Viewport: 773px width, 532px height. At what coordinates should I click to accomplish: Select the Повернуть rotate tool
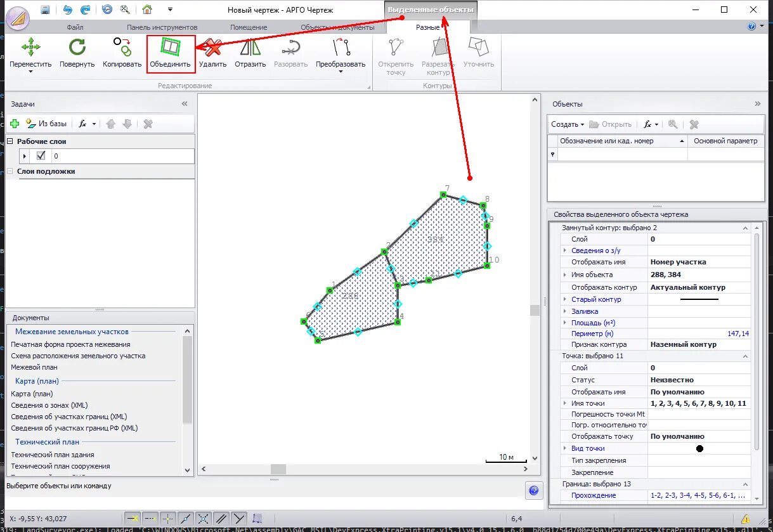pyautogui.click(x=77, y=54)
